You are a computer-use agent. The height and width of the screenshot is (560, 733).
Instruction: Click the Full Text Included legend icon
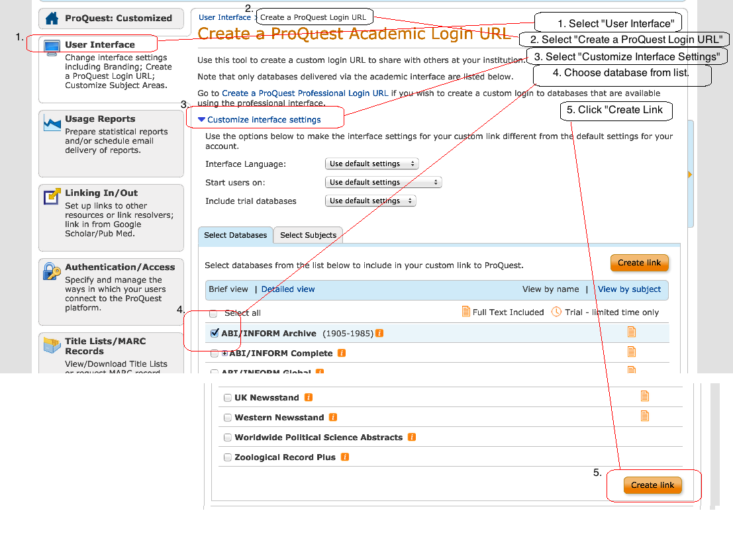click(x=465, y=311)
